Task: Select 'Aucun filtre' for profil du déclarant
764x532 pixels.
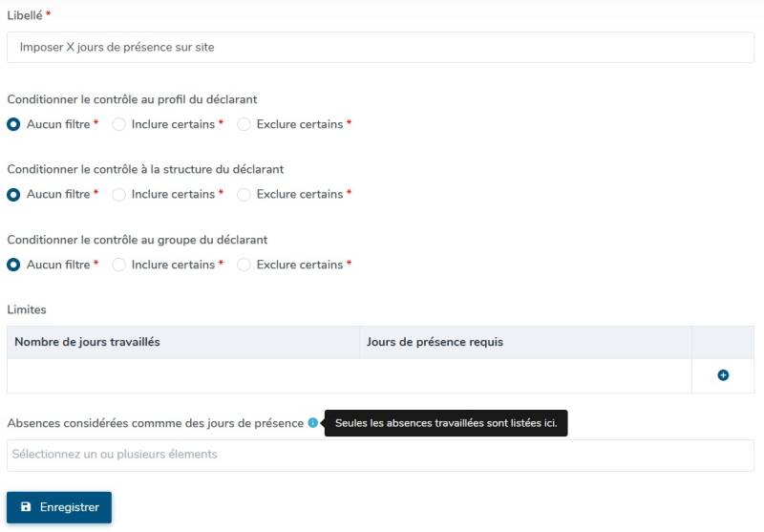Action: [x=13, y=124]
